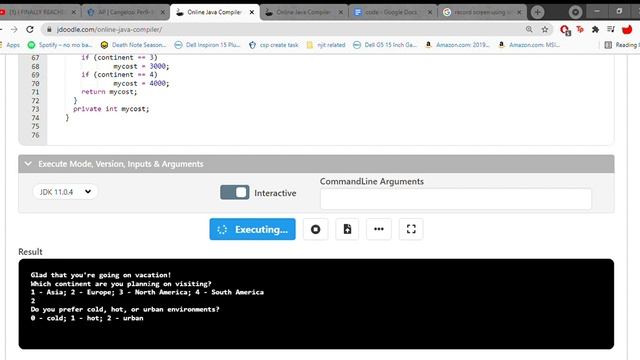Screen dimensions: 640x360
Task: Open a new tab with plus button
Action: [x=538, y=12]
